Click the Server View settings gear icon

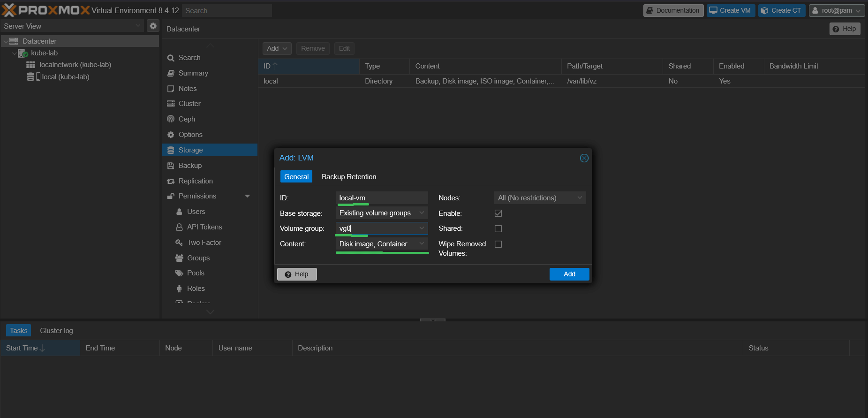(153, 26)
